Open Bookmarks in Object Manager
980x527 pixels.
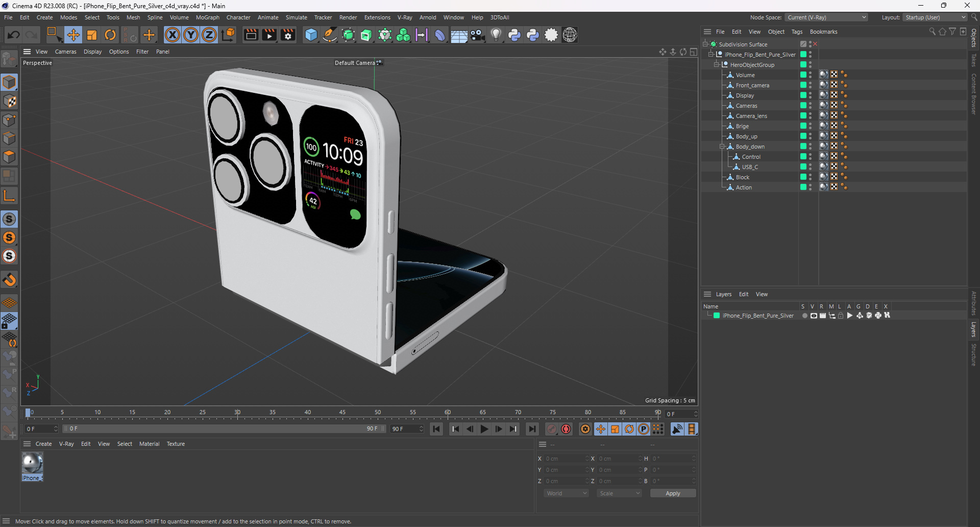point(823,32)
